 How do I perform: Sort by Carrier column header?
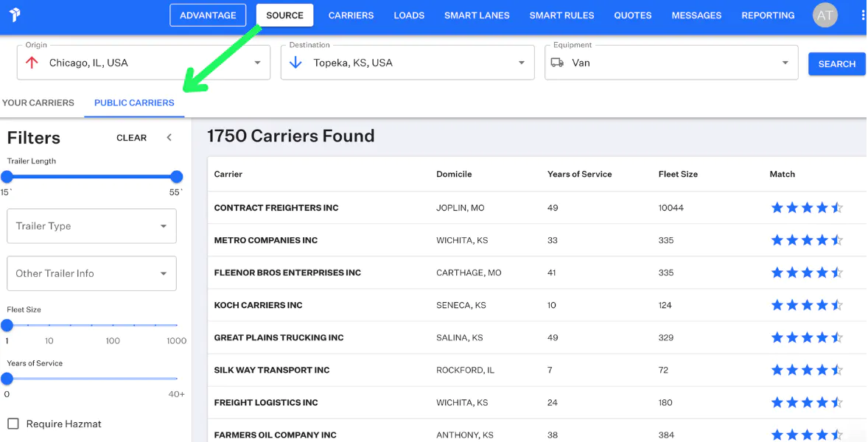(x=228, y=175)
